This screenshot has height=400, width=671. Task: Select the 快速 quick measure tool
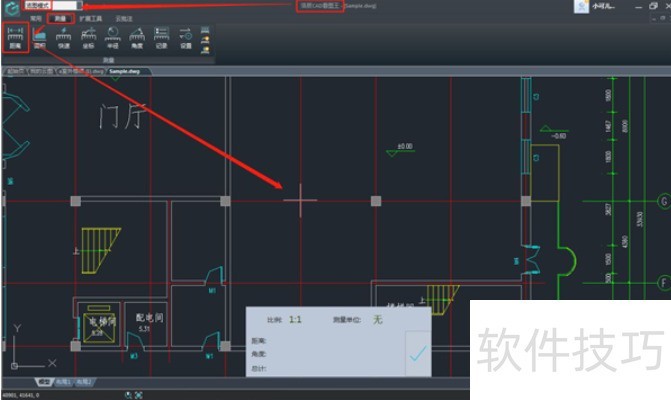coord(64,38)
